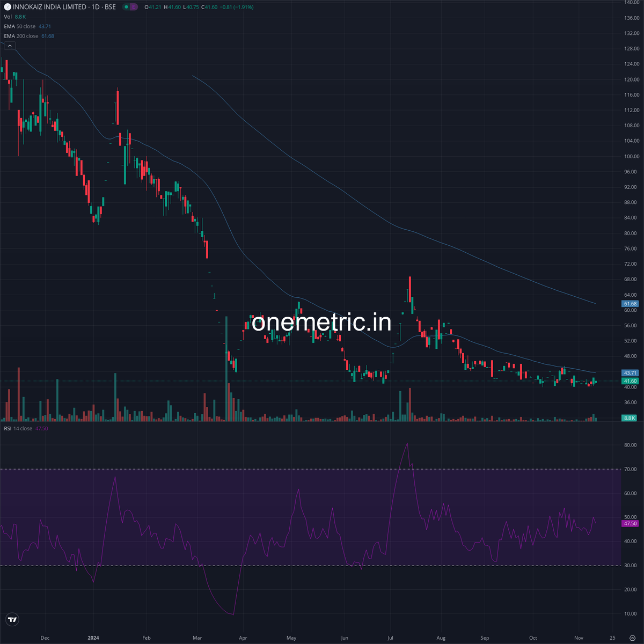Click the open value O41.21

click(x=153, y=7)
